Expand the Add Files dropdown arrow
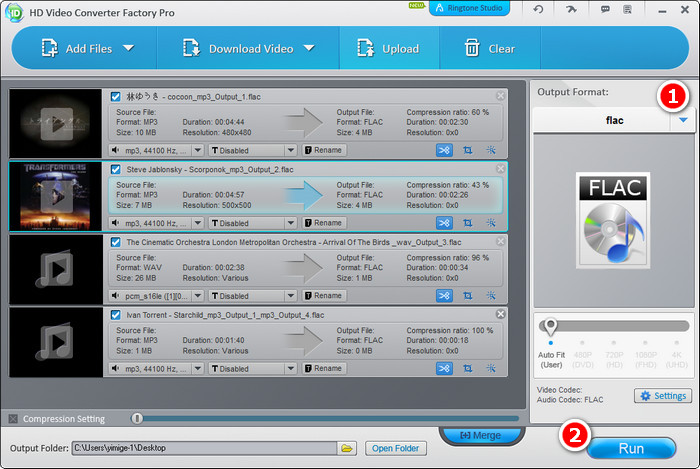700x469 pixels. (129, 48)
